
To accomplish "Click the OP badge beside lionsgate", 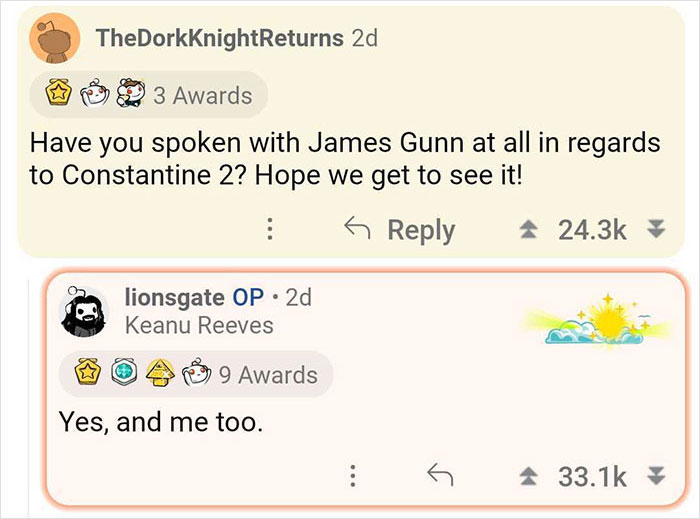I will point(248,297).
